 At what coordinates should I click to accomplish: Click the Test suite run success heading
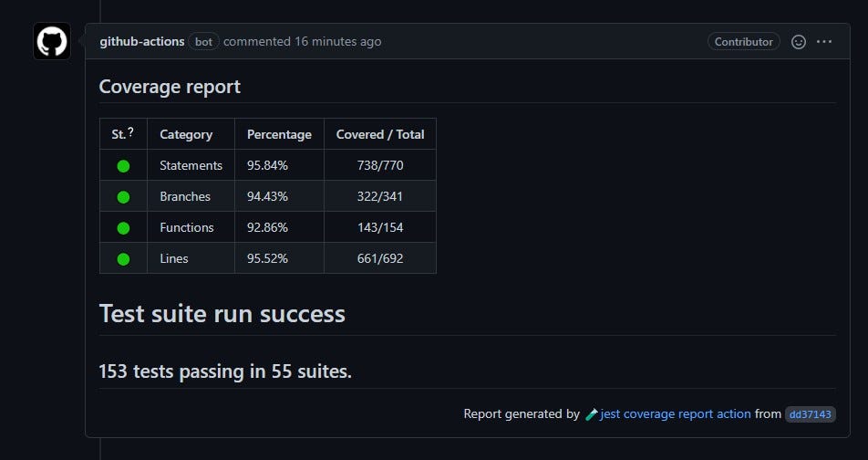(x=222, y=314)
